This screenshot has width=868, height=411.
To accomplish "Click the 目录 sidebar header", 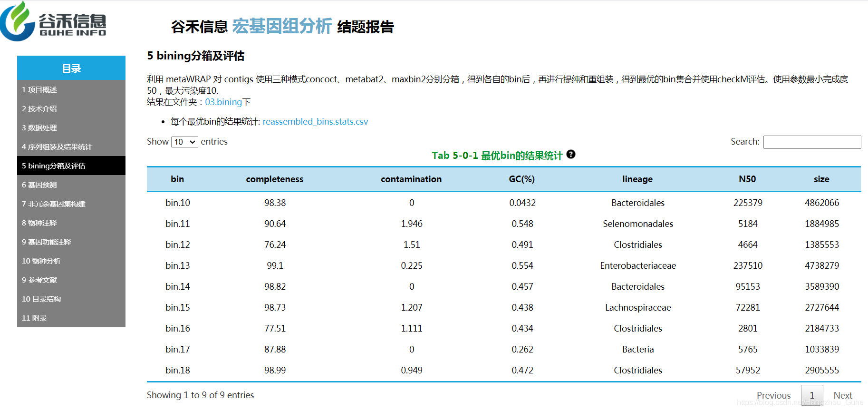I will 71,68.
